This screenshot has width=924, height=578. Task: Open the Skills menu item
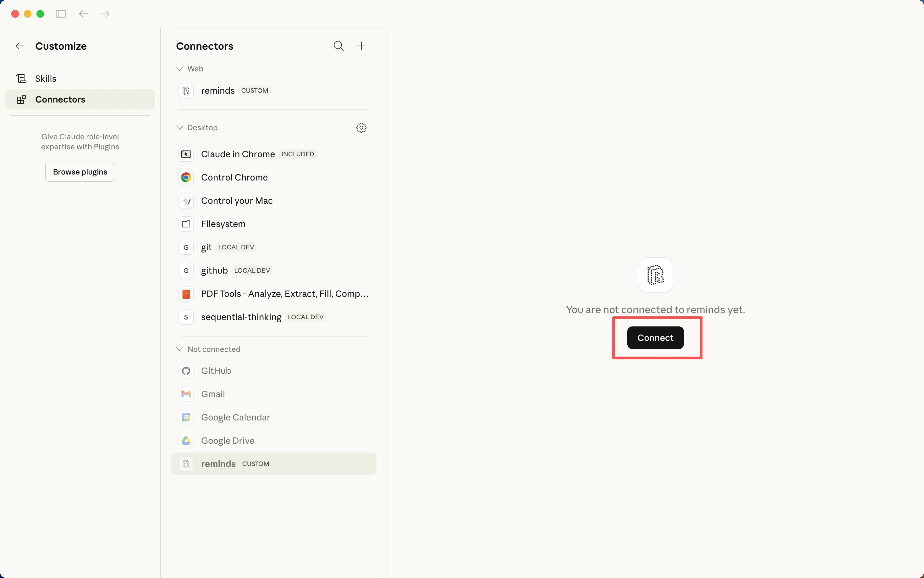(x=46, y=79)
